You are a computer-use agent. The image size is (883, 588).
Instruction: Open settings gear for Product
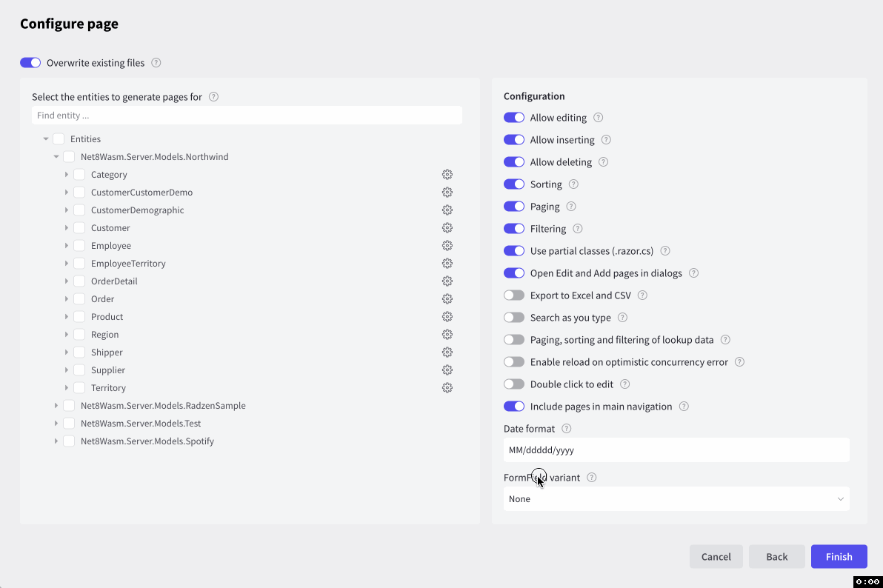point(447,316)
